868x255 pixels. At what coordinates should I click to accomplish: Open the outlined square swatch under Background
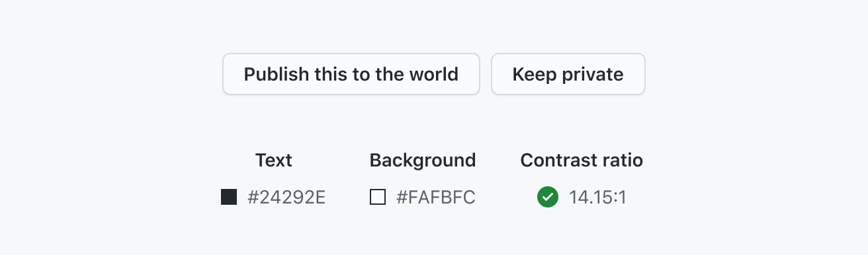click(378, 197)
